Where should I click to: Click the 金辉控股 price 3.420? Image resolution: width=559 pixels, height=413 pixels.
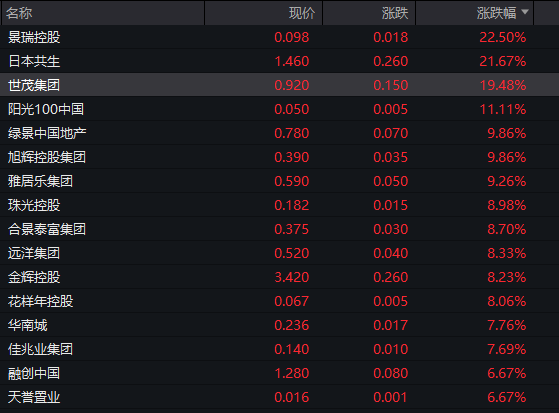(292, 277)
